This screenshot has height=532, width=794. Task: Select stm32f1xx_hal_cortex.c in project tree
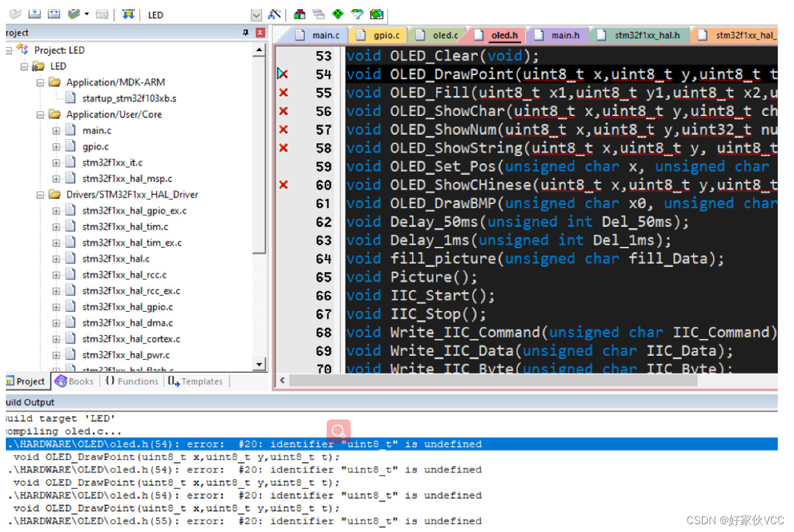[131, 339]
